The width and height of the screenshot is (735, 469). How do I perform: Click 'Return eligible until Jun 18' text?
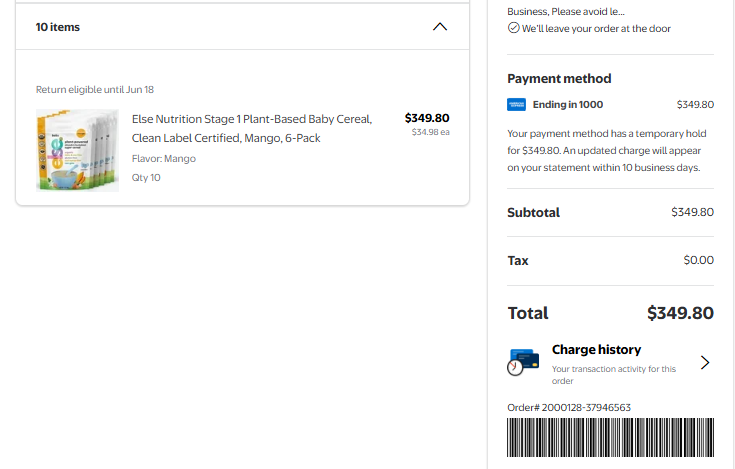coord(95,89)
